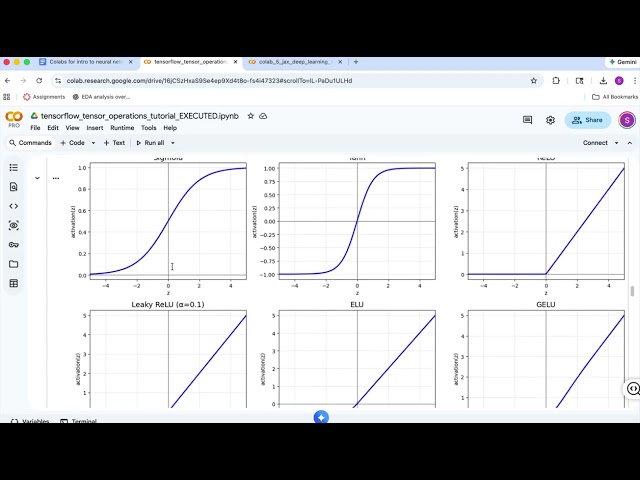640x480 pixels.
Task: Click the code icon at right edge
Action: (633, 389)
